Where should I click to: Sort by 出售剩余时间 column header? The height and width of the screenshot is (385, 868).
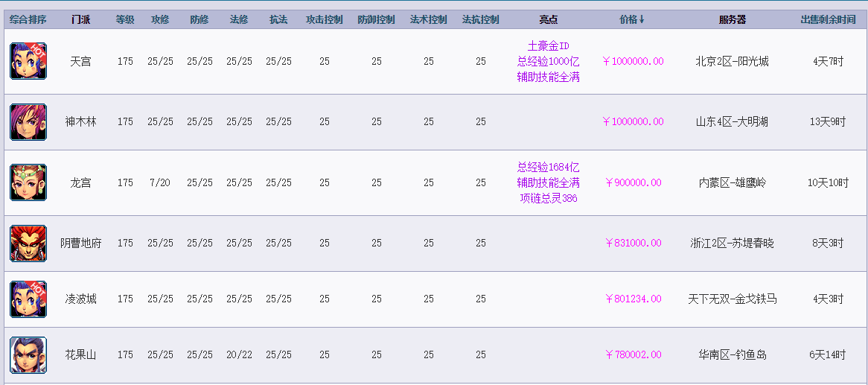coord(828,20)
